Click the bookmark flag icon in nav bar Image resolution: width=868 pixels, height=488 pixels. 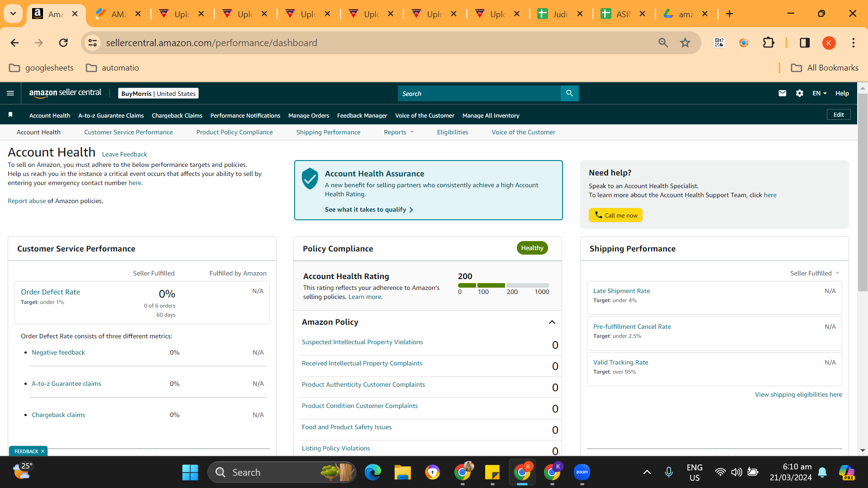[x=10, y=115]
